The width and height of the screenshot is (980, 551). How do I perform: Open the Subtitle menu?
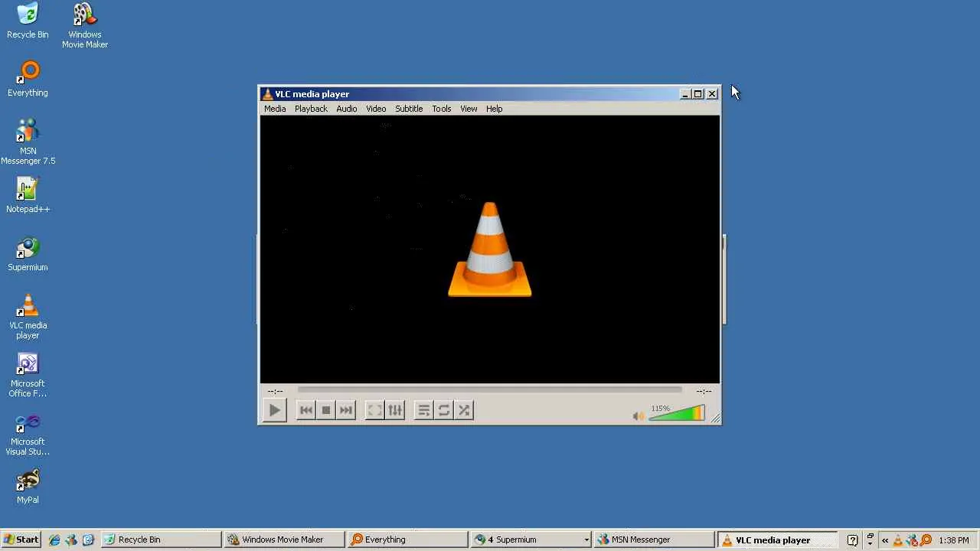coord(409,109)
